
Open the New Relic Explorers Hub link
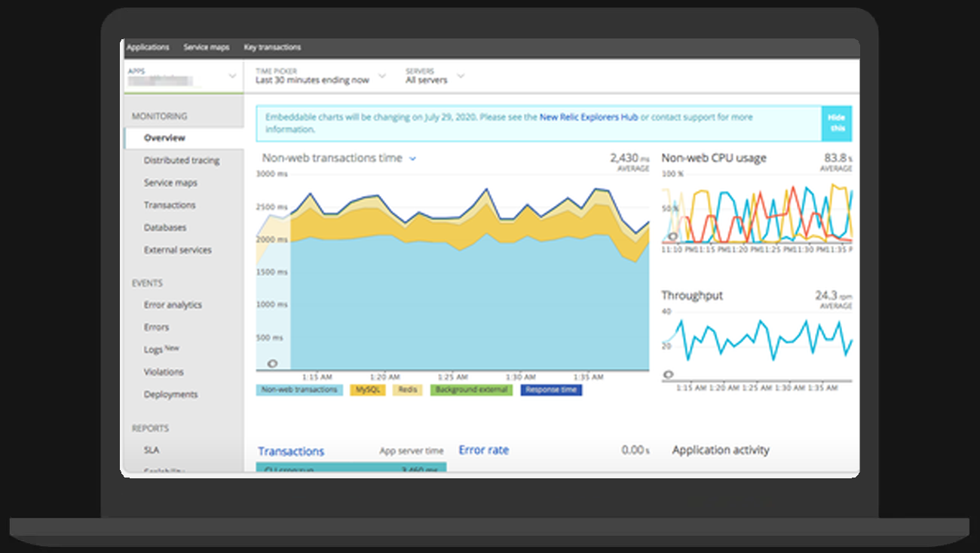coord(589,118)
